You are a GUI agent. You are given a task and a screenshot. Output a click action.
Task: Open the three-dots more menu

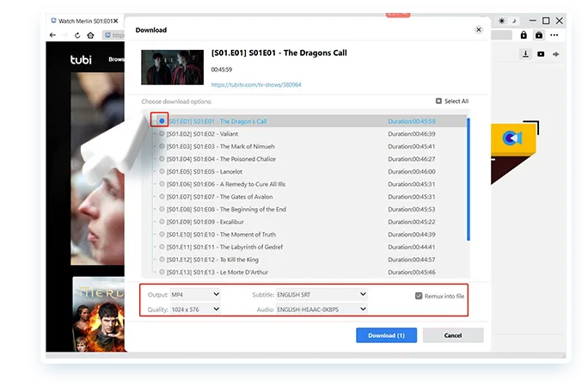click(554, 35)
